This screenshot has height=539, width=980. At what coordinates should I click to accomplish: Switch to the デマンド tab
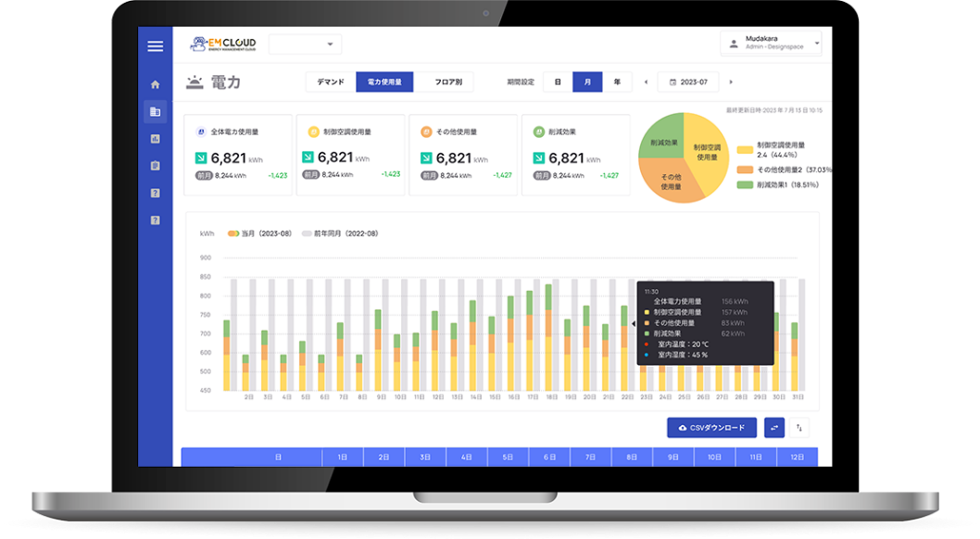point(331,81)
